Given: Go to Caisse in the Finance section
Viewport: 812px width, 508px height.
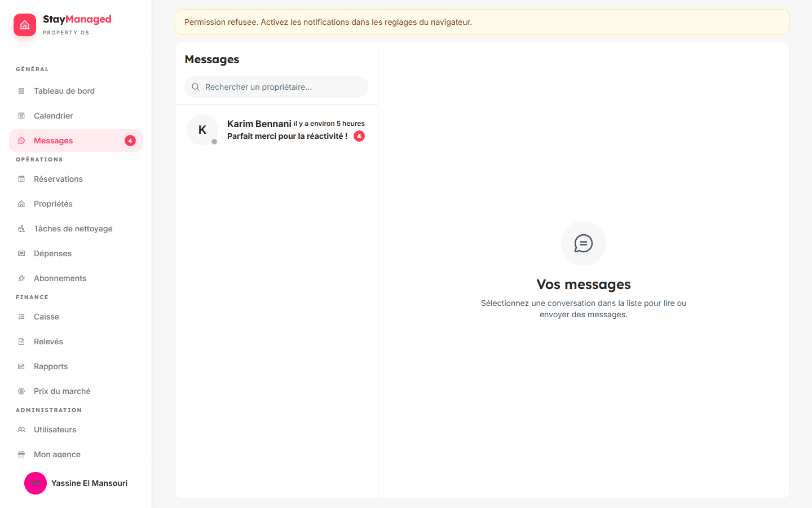Looking at the screenshot, I should 46,317.
